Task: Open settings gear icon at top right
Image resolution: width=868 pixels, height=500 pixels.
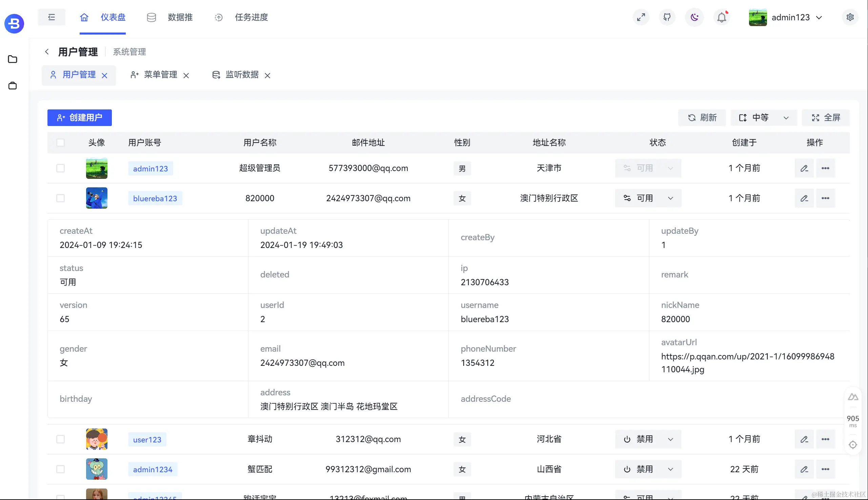Action: [x=850, y=17]
